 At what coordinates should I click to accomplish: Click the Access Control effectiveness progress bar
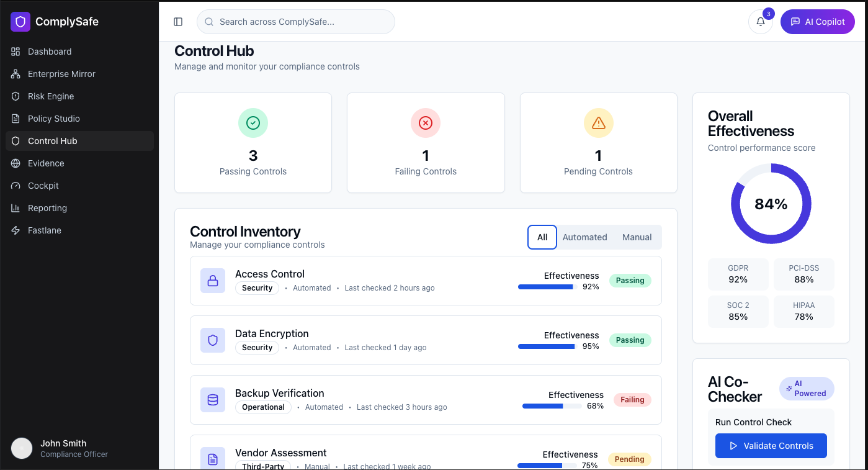pyautogui.click(x=546, y=287)
